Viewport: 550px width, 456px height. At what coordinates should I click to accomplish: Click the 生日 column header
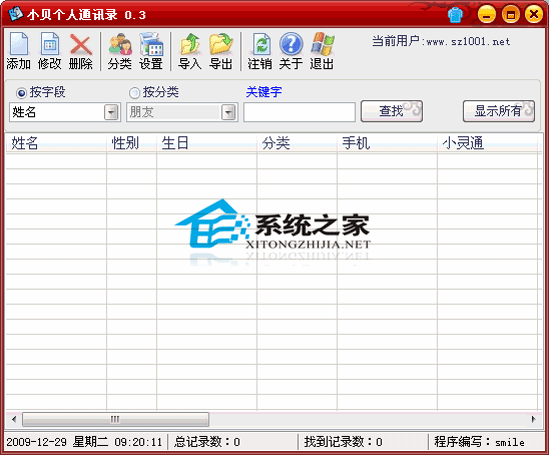207,143
